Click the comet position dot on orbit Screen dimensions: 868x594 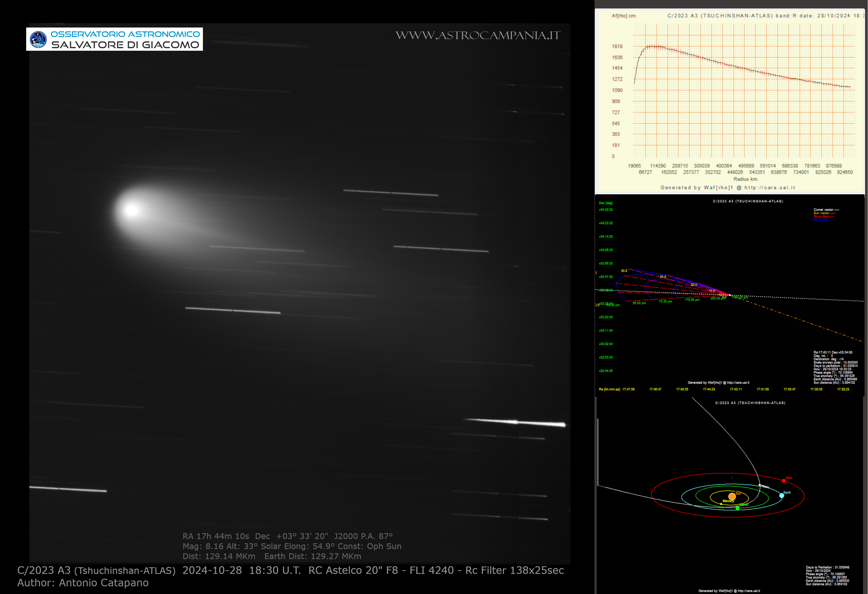760,485
